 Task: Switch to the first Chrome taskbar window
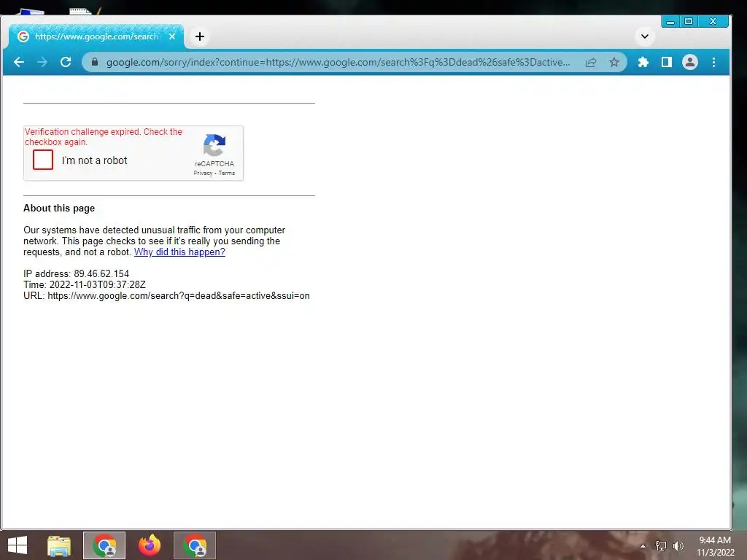104,545
